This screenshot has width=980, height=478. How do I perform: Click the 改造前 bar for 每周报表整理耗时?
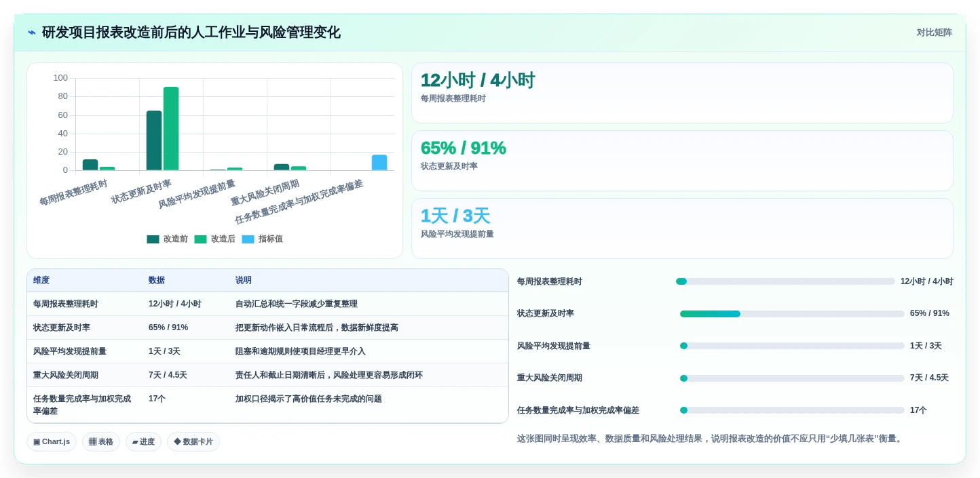point(90,165)
